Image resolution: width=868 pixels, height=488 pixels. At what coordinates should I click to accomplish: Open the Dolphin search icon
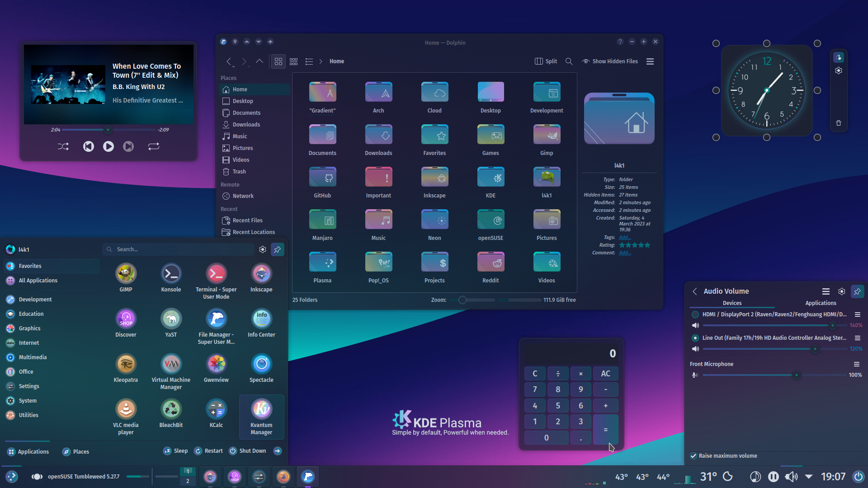tap(569, 61)
